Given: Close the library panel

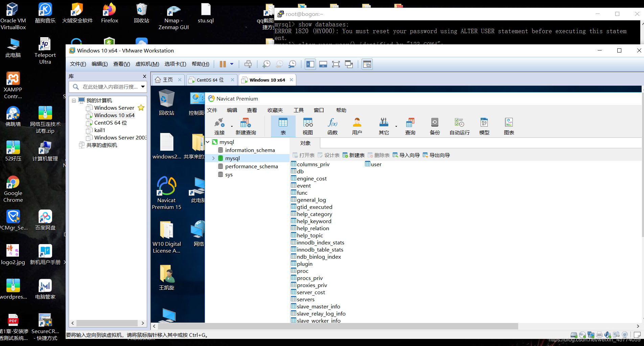Looking at the screenshot, I should pyautogui.click(x=144, y=77).
